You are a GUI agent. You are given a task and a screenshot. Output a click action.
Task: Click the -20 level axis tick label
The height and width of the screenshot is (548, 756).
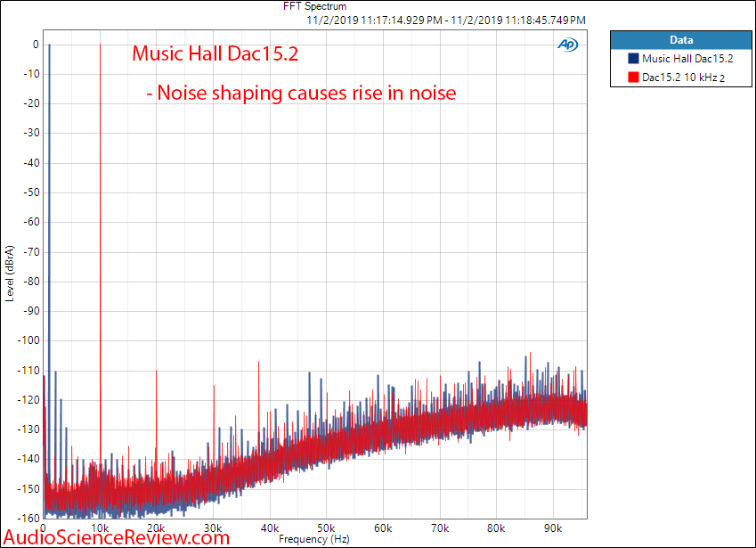(x=31, y=103)
